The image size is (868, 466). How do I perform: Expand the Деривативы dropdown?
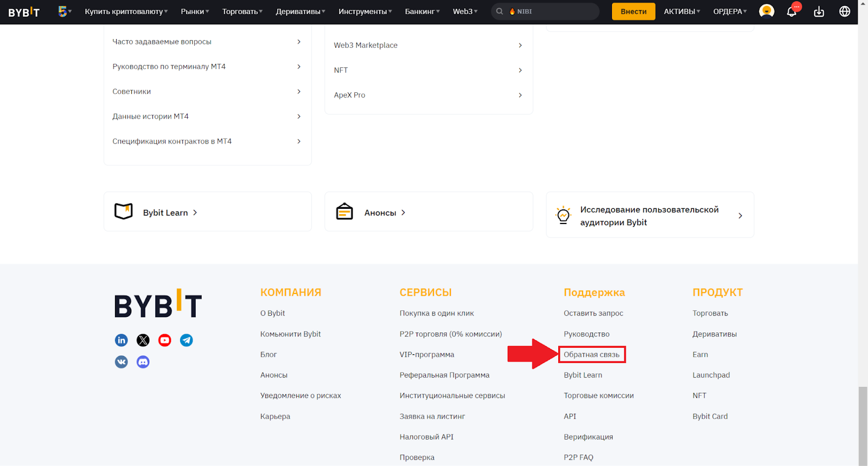301,11
